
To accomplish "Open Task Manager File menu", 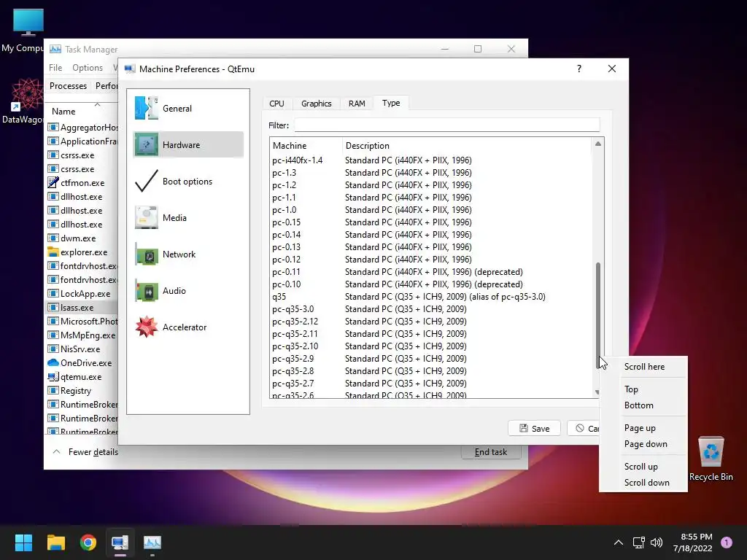I will pyautogui.click(x=55, y=68).
